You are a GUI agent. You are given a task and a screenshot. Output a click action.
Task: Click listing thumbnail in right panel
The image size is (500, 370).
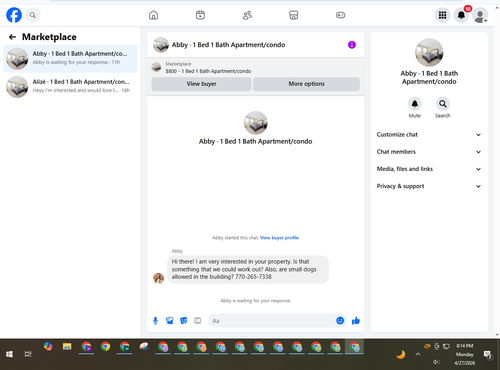[x=429, y=53]
